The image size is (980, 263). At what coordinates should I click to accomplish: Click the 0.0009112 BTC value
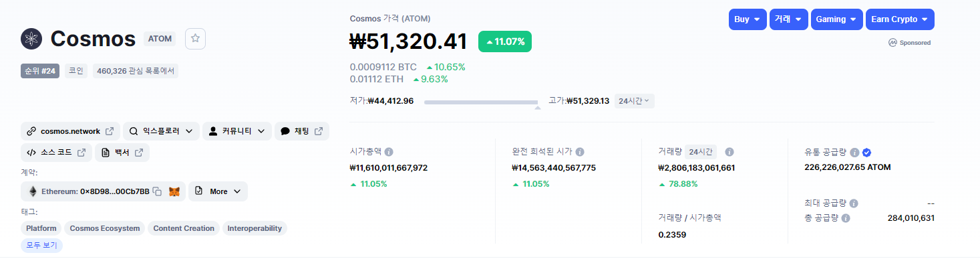click(383, 67)
